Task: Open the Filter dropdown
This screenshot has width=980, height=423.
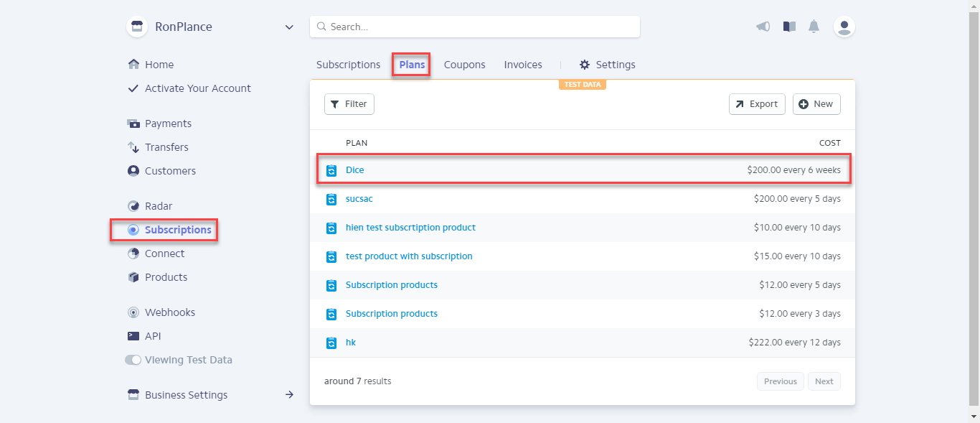Action: click(x=349, y=104)
